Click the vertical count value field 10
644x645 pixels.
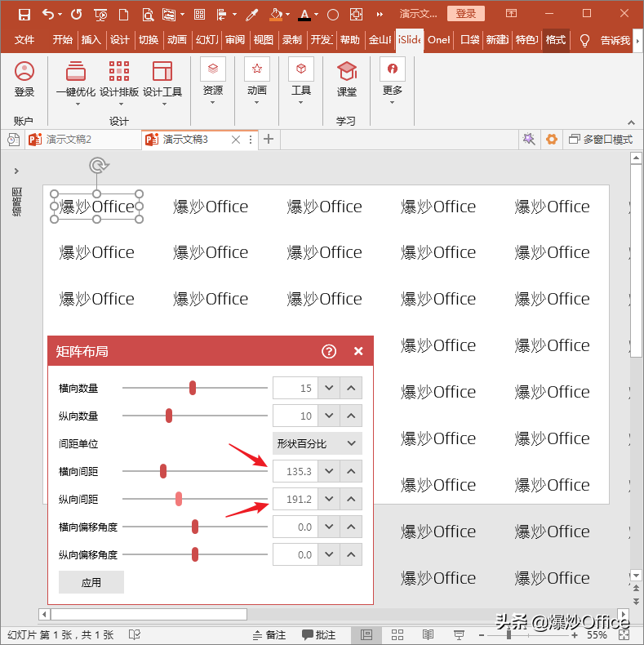(x=295, y=416)
